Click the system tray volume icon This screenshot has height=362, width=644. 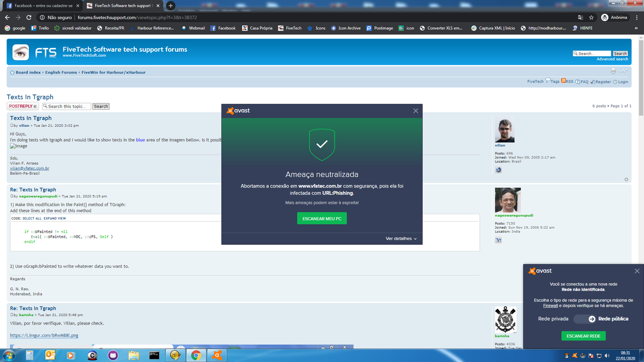pyautogui.click(x=607, y=355)
